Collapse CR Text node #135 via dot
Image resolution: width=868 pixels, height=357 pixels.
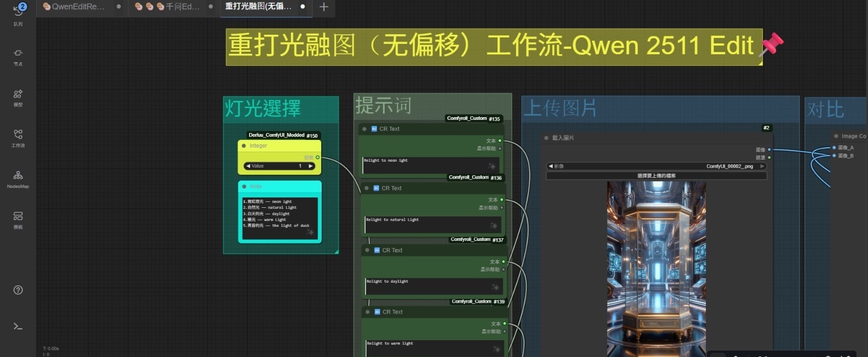click(x=365, y=129)
